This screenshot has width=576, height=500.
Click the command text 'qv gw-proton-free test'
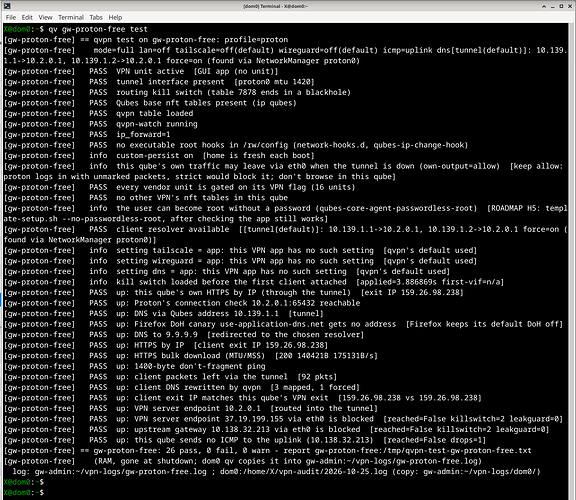click(98, 29)
